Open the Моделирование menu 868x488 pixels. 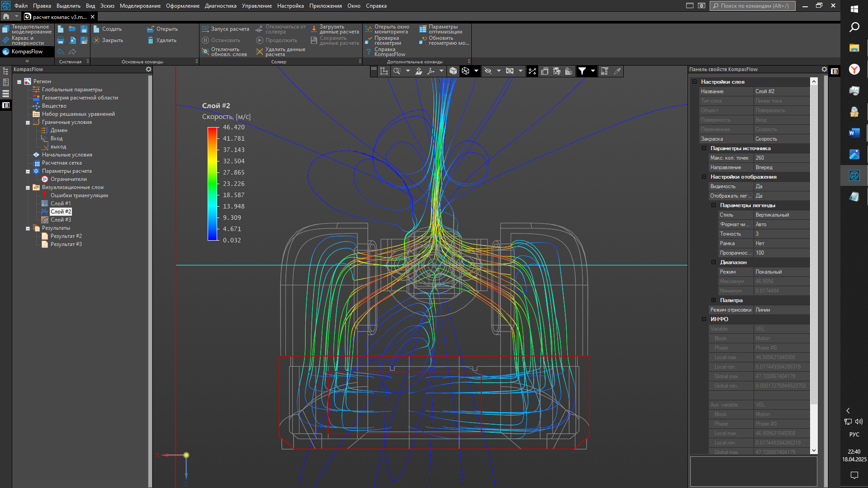[x=140, y=6]
